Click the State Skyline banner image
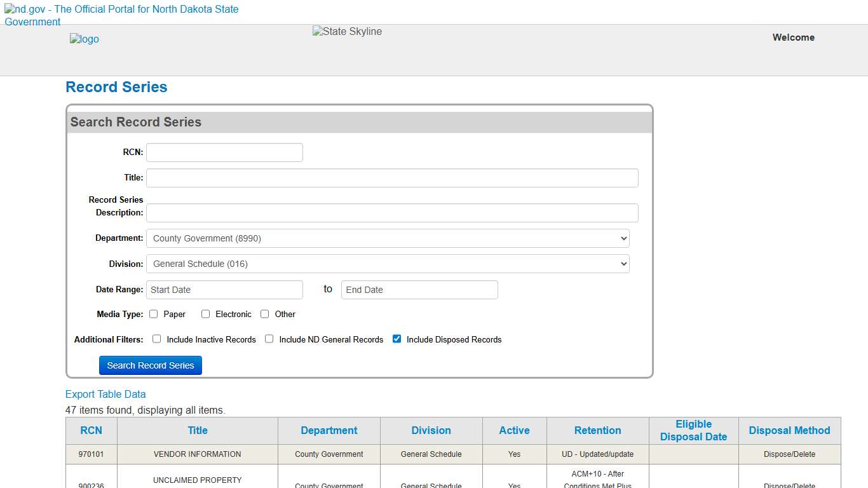The width and height of the screenshot is (868, 488). [x=346, y=31]
